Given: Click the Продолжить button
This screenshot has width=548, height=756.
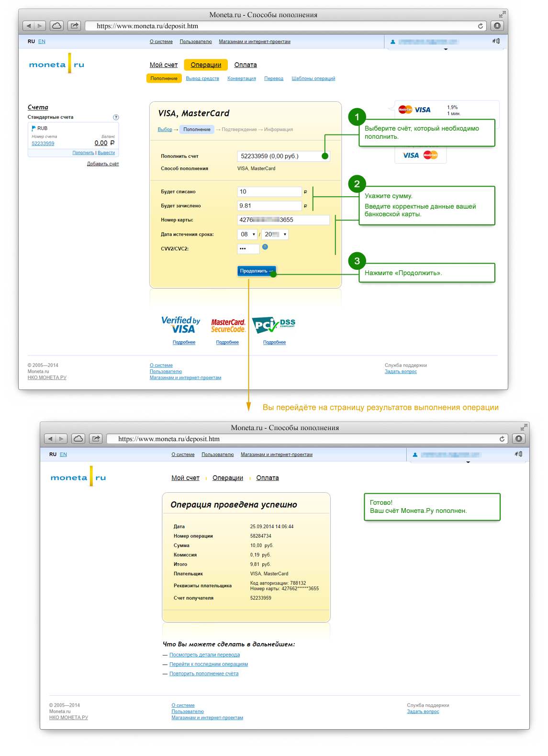Looking at the screenshot, I should click(257, 271).
